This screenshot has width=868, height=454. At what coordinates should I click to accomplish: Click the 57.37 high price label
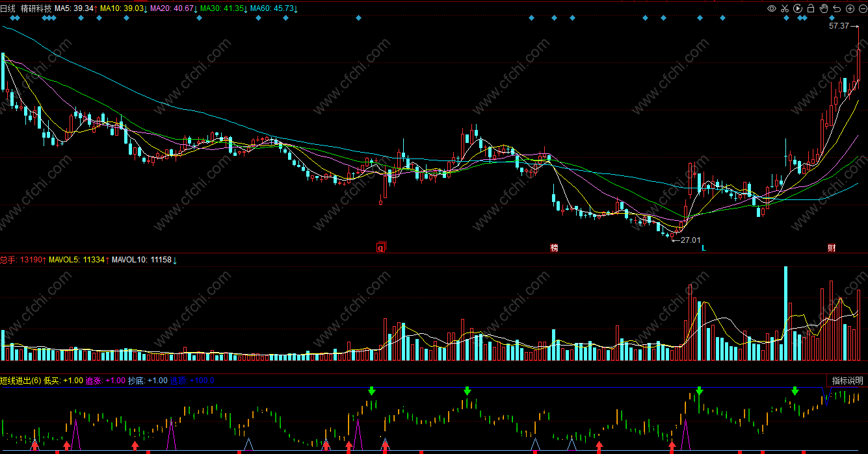point(839,26)
